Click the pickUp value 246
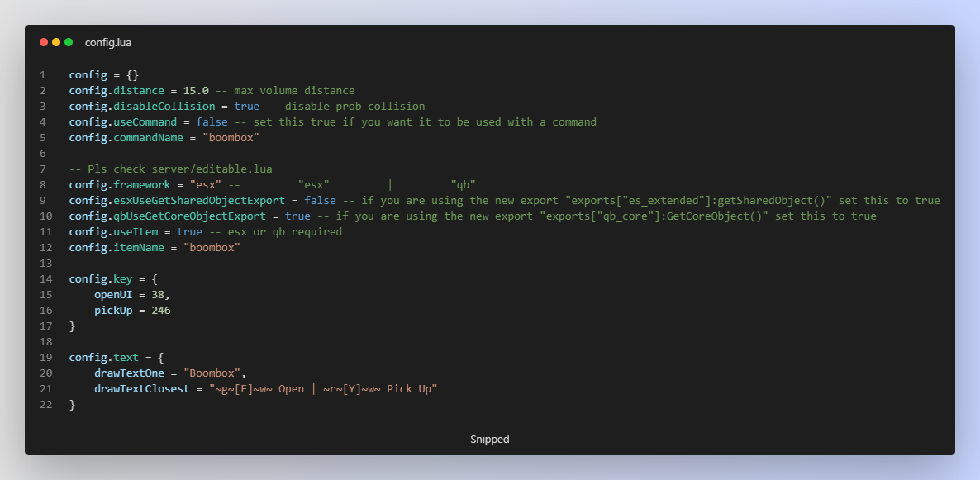 pos(161,311)
